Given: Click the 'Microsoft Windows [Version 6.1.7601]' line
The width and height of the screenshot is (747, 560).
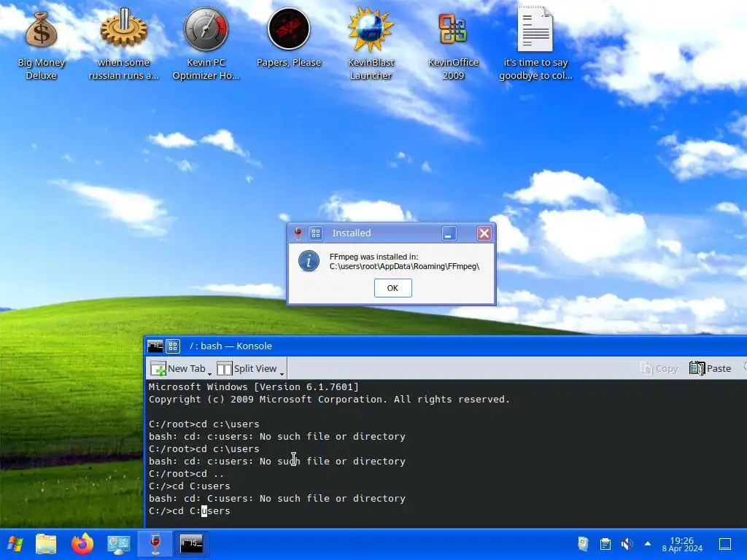Looking at the screenshot, I should point(254,387).
